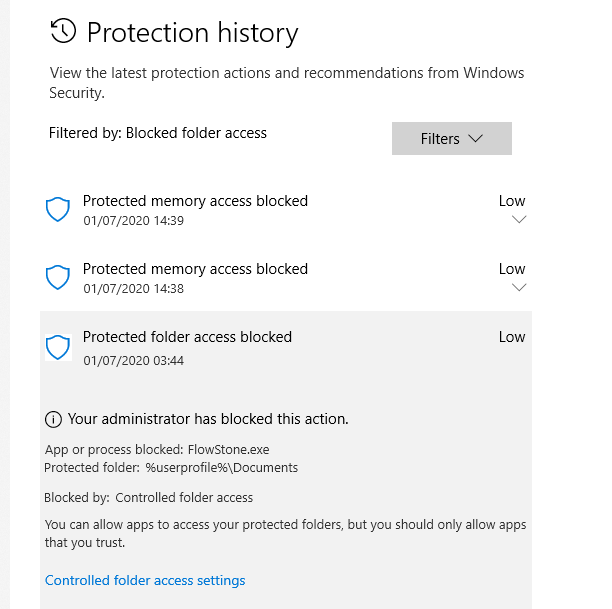
Task: Select the 14:39 Protected memory access blocked title
Action: pyautogui.click(x=195, y=201)
